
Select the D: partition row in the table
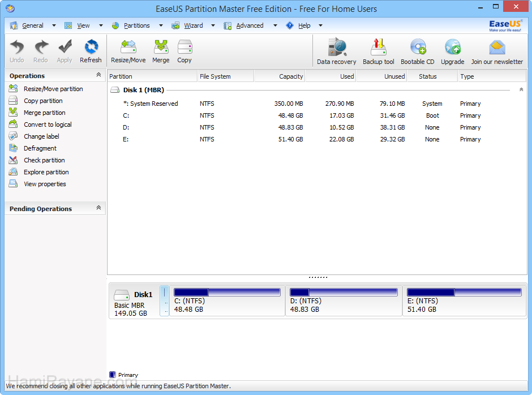(316, 127)
